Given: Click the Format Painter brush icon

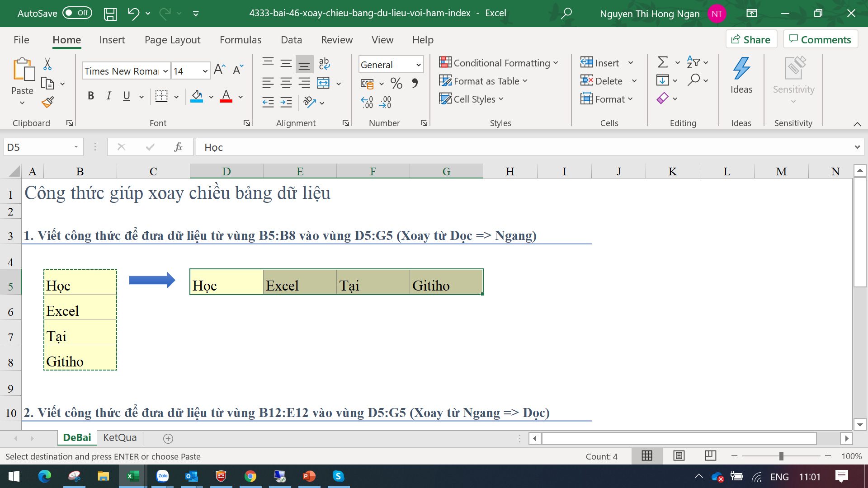Looking at the screenshot, I should point(47,103).
